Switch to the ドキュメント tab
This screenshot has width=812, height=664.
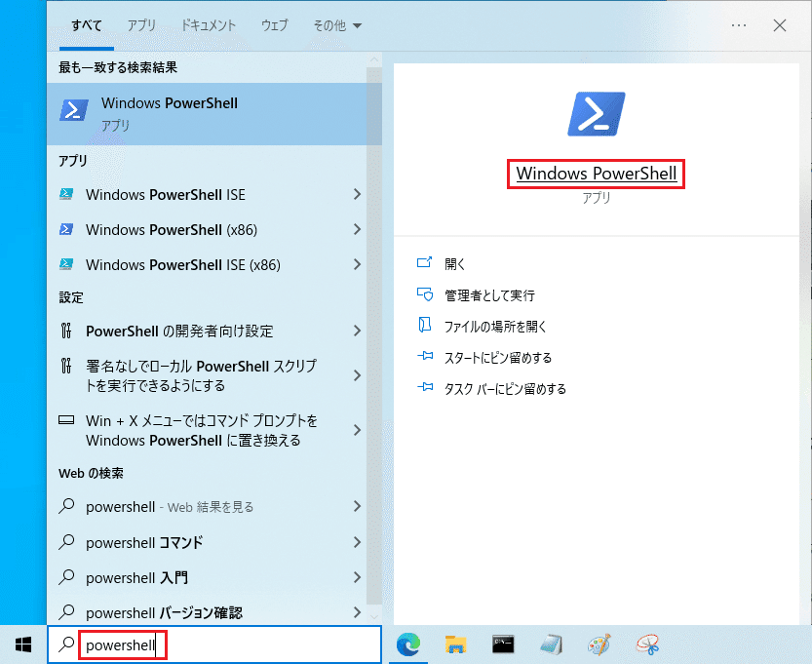coord(209,25)
